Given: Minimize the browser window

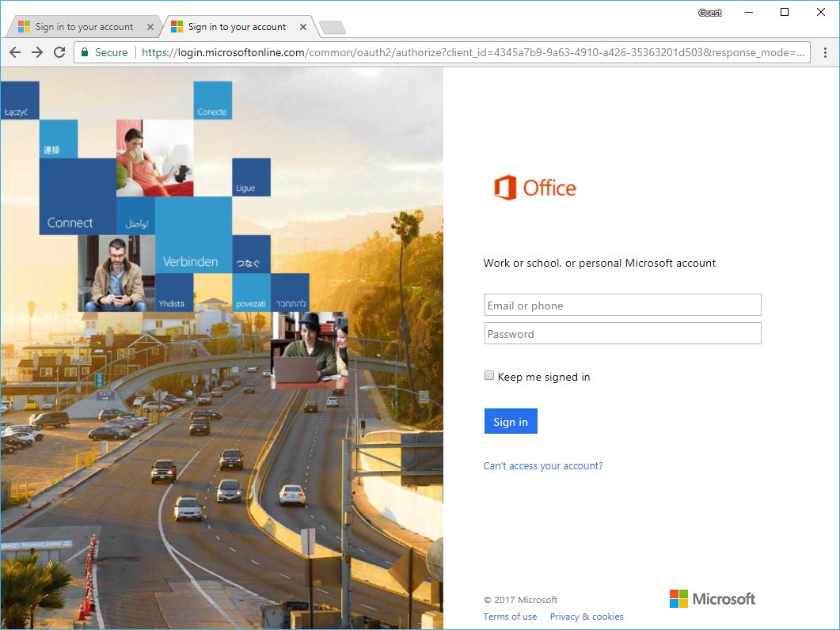Looking at the screenshot, I should pos(749,13).
